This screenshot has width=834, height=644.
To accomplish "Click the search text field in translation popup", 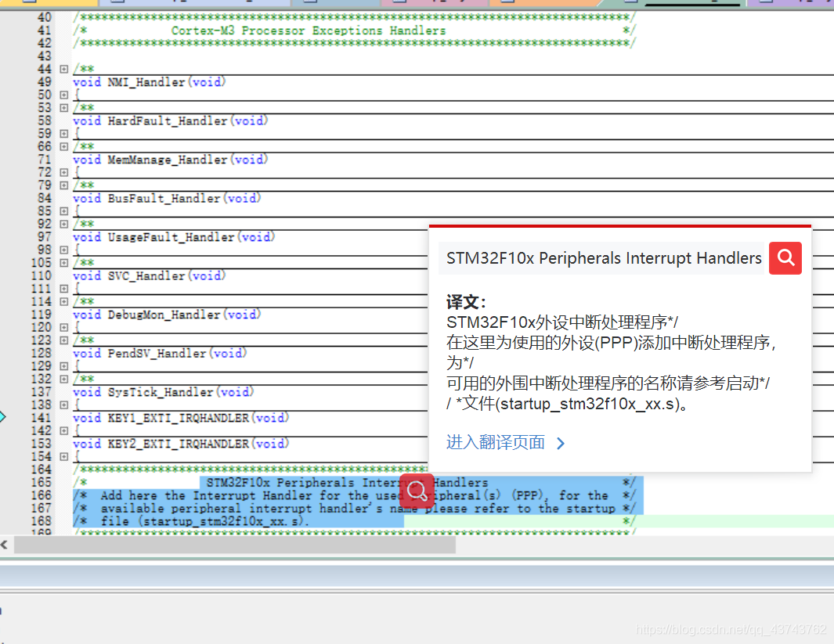I will (601, 258).
